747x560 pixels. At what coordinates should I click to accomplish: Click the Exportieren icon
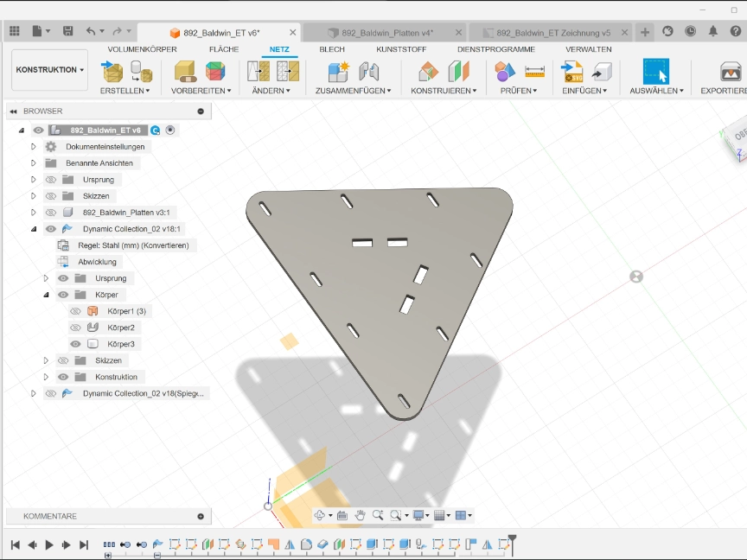731,72
